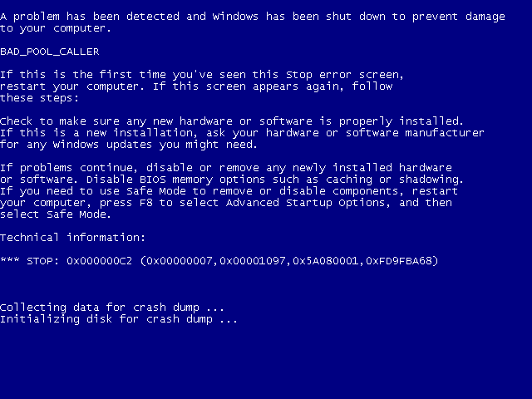Image resolution: width=532 pixels, height=399 pixels.
Task: Click 'restart your computer' text line
Action: [x=196, y=86]
